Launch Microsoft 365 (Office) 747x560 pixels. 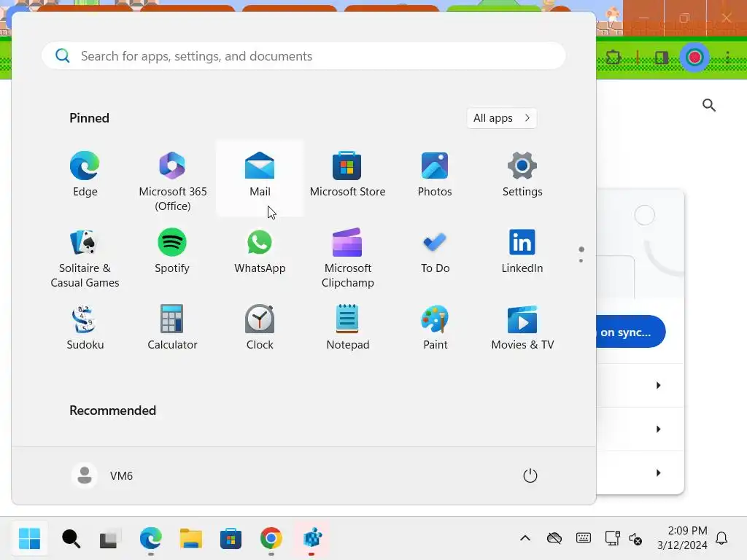[x=172, y=180]
